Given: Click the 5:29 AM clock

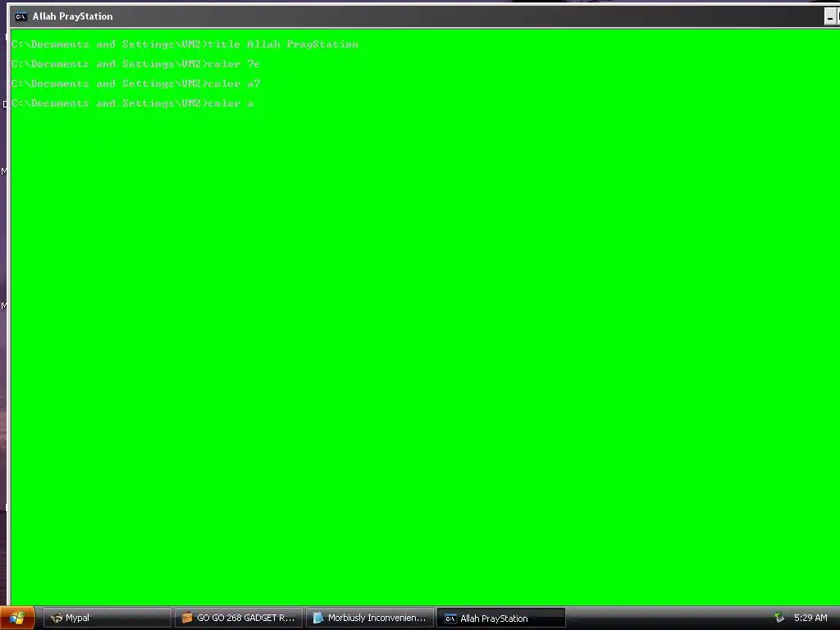Looking at the screenshot, I should [810, 618].
